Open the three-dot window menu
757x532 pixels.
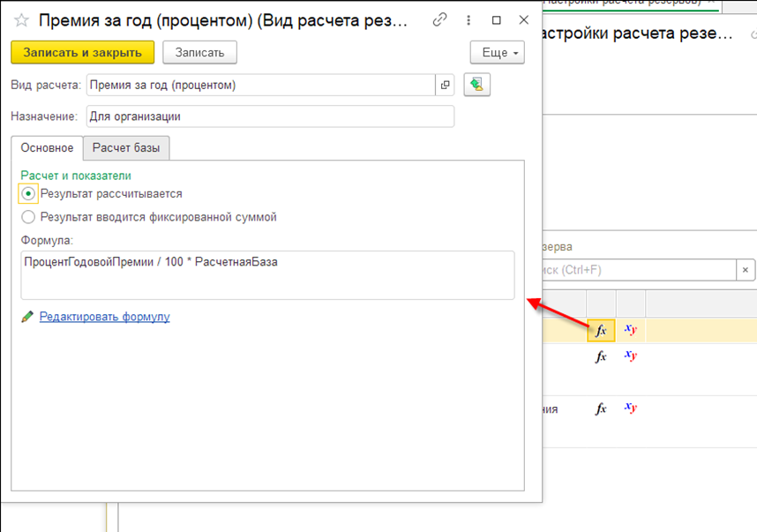point(468,19)
